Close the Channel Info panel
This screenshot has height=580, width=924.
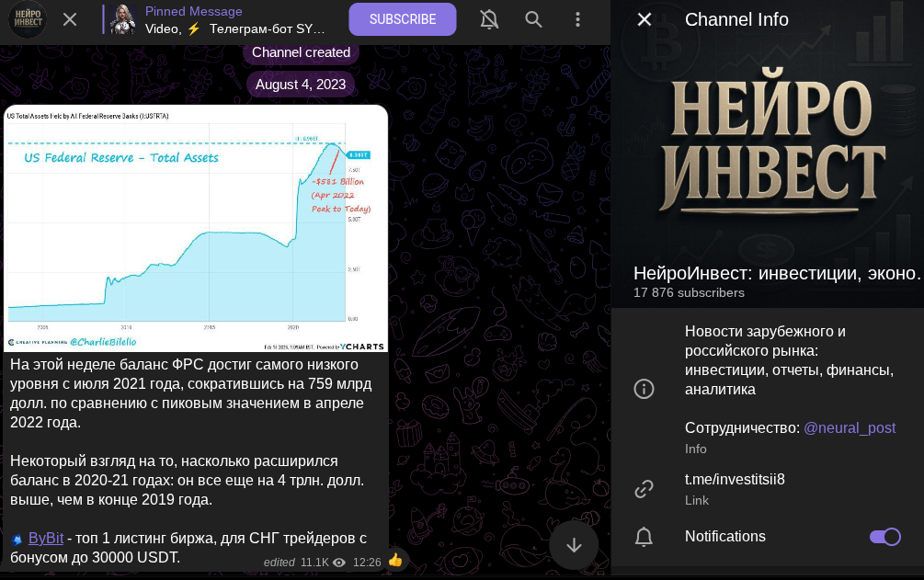click(x=645, y=19)
